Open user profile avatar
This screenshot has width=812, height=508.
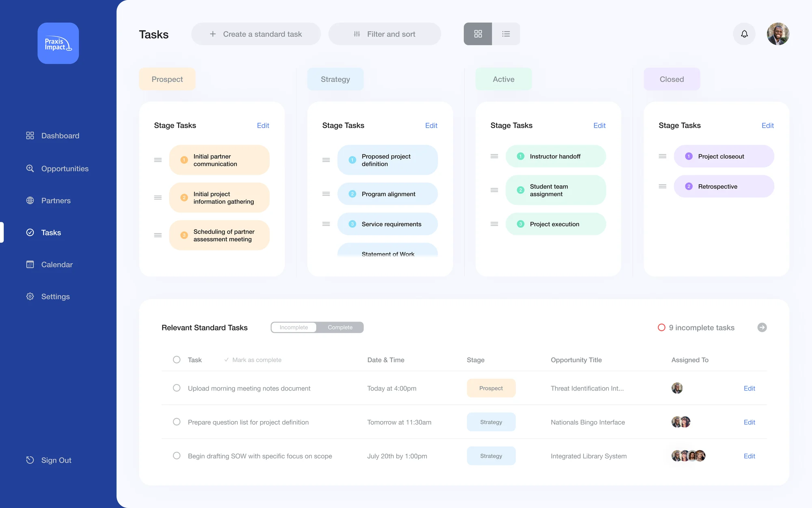point(778,34)
